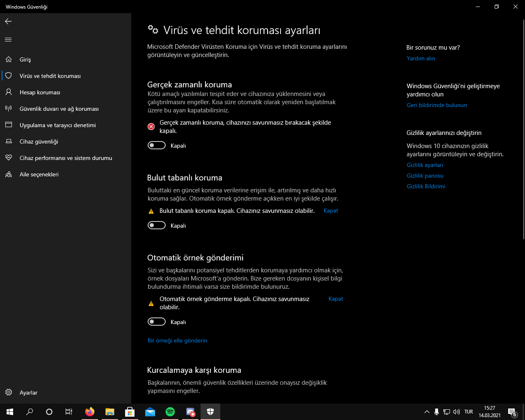
Task: Dismiss the Otomatik örnek gönderme warning with Kapat
Action: [336, 299]
